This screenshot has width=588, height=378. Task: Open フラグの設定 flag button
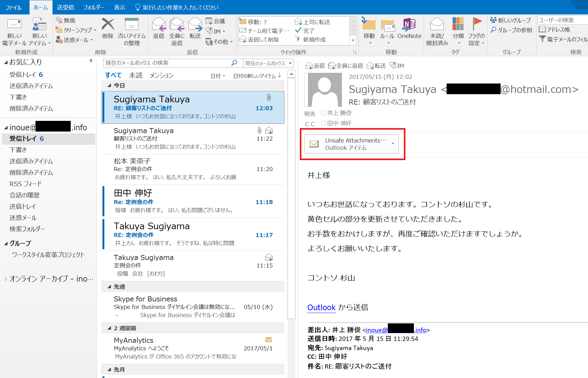[x=476, y=32]
